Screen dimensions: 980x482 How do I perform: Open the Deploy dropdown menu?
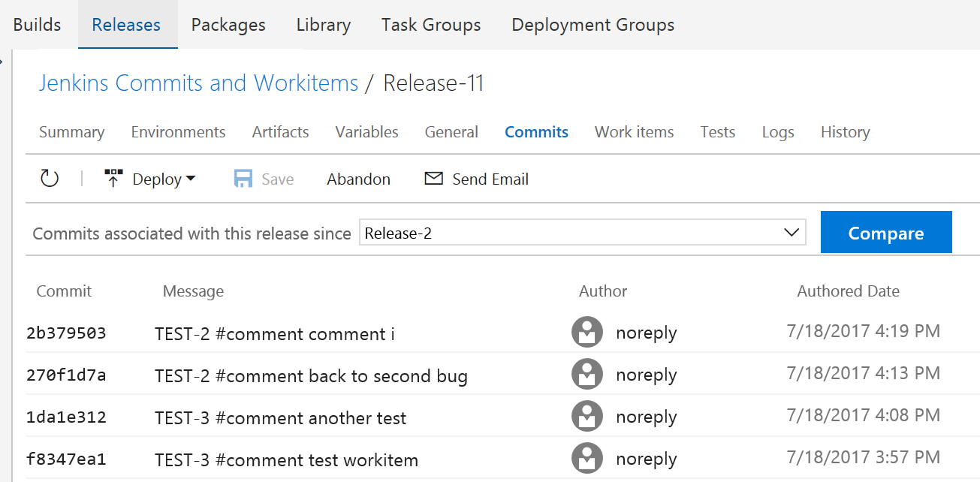pos(192,179)
